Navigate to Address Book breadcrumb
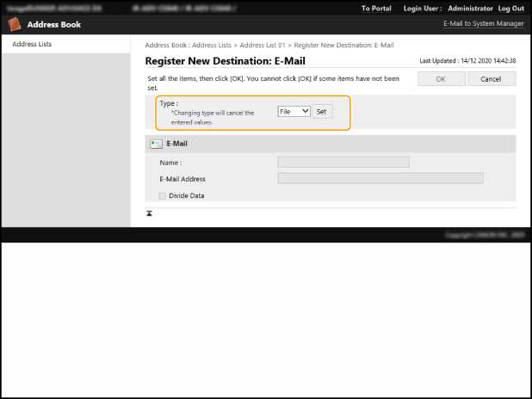This screenshot has width=532, height=399. tap(164, 44)
